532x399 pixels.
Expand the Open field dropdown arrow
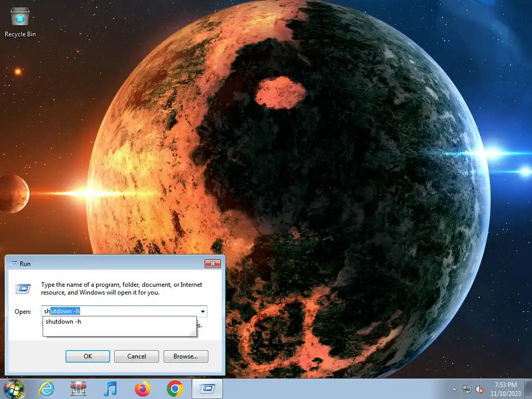[203, 312]
